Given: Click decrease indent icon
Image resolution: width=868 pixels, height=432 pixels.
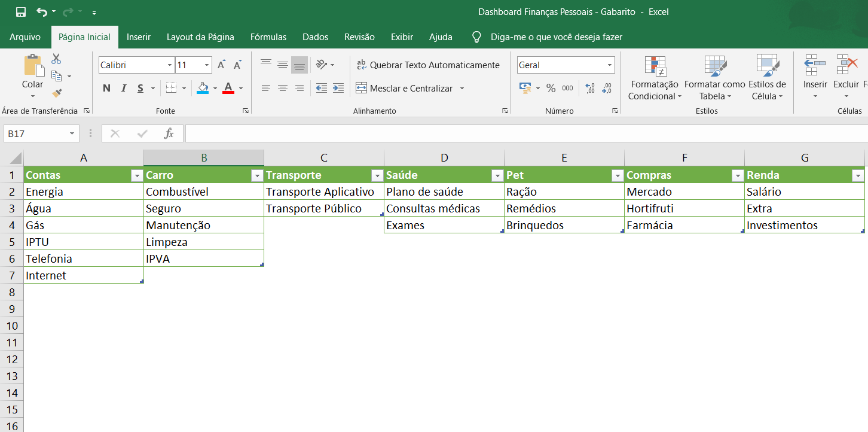Looking at the screenshot, I should (x=322, y=89).
